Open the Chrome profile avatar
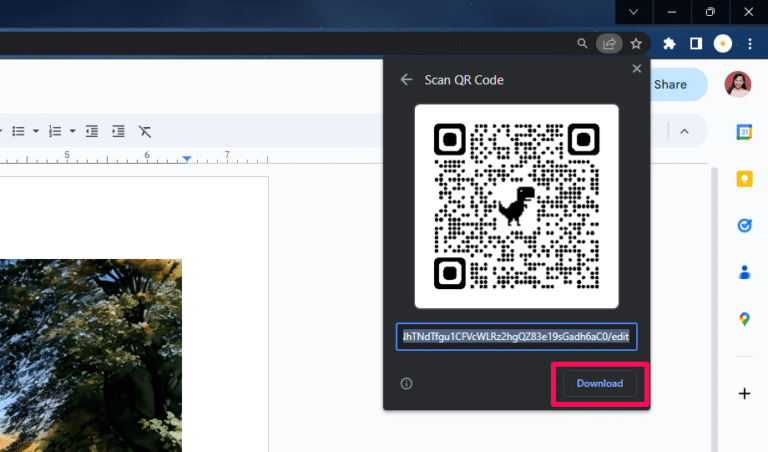This screenshot has height=452, width=768. click(x=722, y=44)
